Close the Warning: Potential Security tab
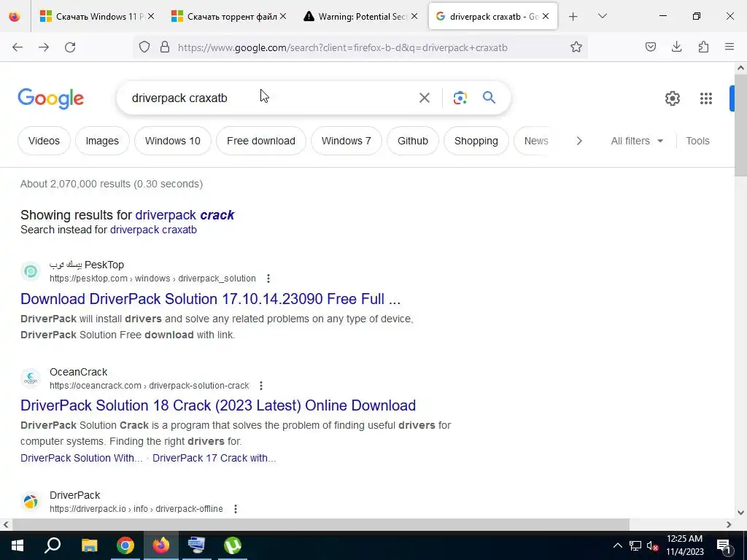This screenshot has width=747, height=560. coord(414,17)
